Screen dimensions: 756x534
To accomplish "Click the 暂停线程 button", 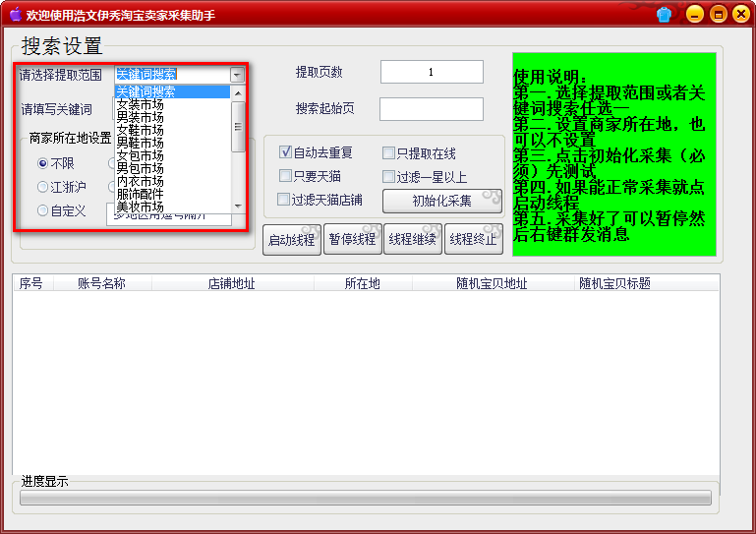I will click(353, 239).
